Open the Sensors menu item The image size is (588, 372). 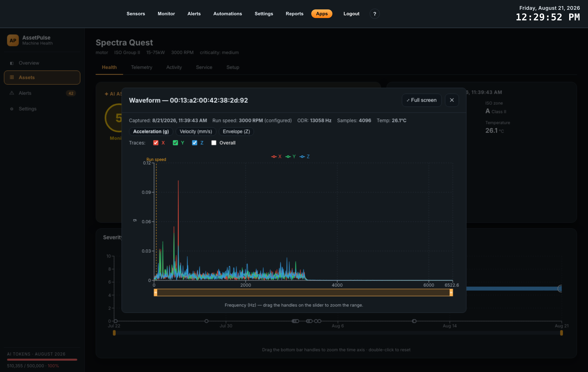(x=136, y=14)
